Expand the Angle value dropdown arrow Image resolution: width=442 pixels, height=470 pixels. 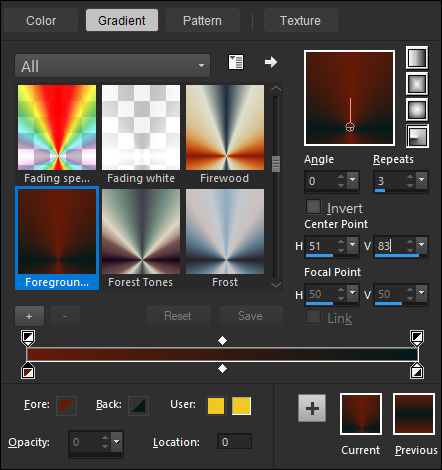coord(353,180)
